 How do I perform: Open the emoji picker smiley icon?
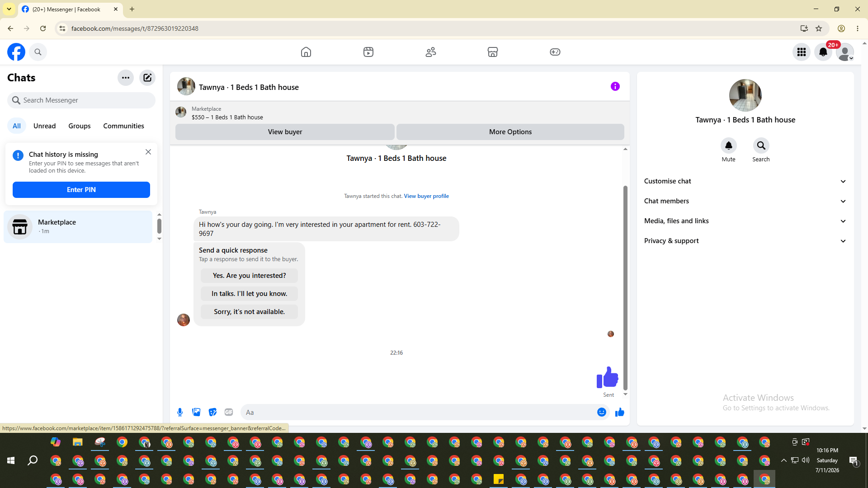pos(602,412)
